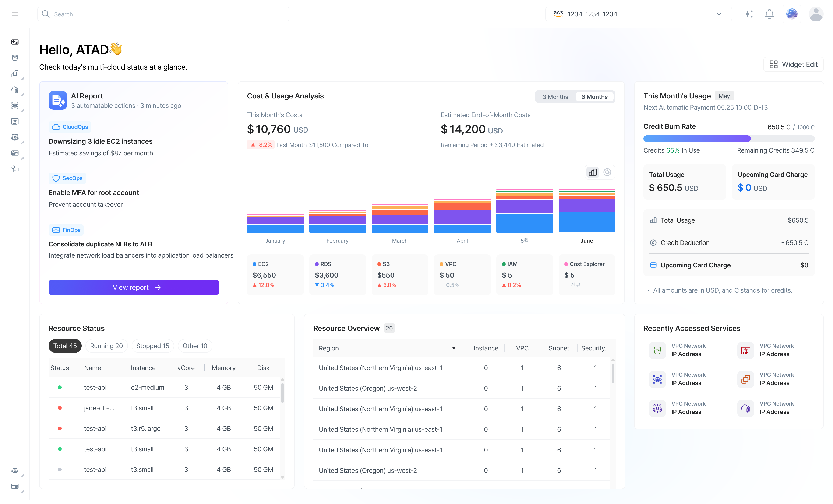This screenshot has height=504, width=833.
Task: Click 'Enable MFA for root account' recommendation
Action: tap(94, 192)
